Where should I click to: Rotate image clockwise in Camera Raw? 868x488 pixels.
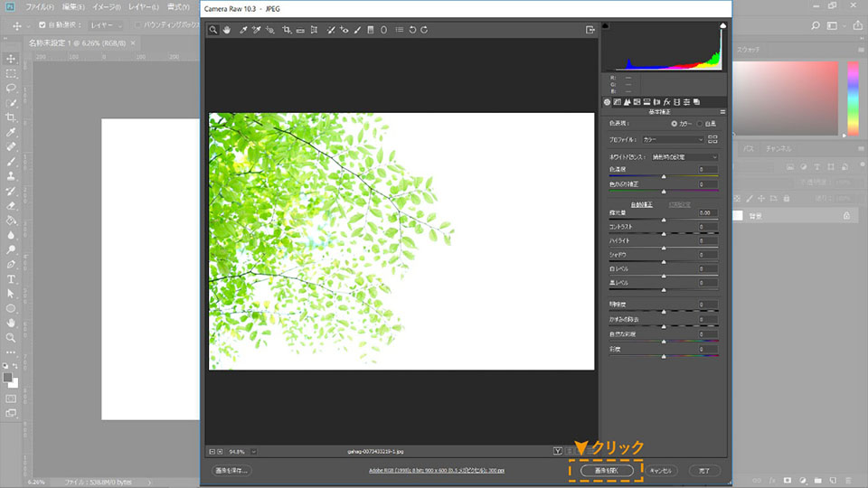click(x=424, y=30)
